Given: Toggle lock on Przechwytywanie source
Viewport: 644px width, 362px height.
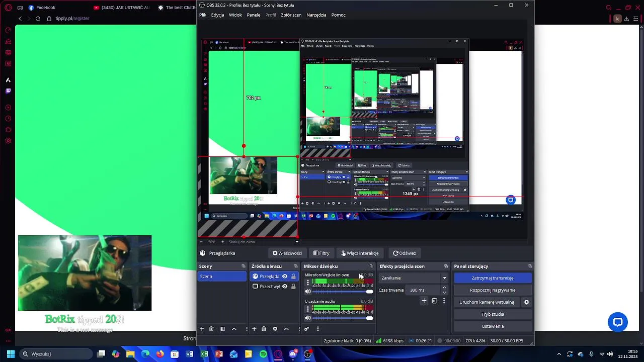Looking at the screenshot, I should click(x=293, y=287).
